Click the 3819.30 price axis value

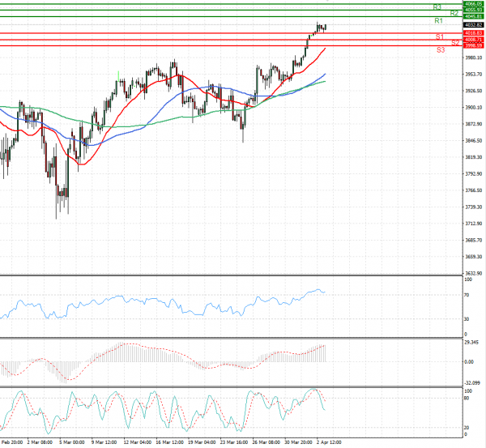pyautogui.click(x=474, y=157)
